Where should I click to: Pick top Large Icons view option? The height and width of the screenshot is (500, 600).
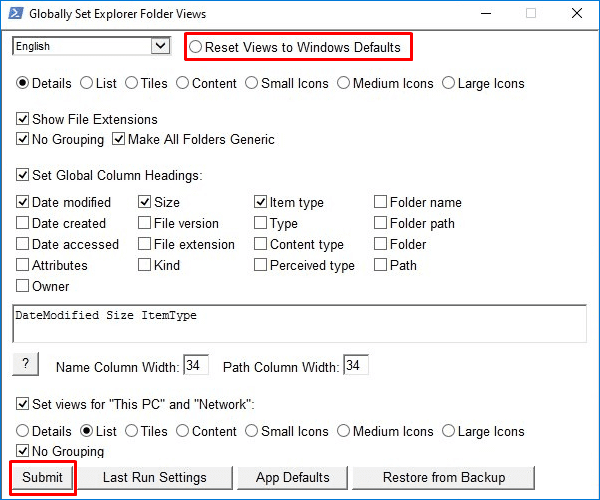[x=448, y=83]
